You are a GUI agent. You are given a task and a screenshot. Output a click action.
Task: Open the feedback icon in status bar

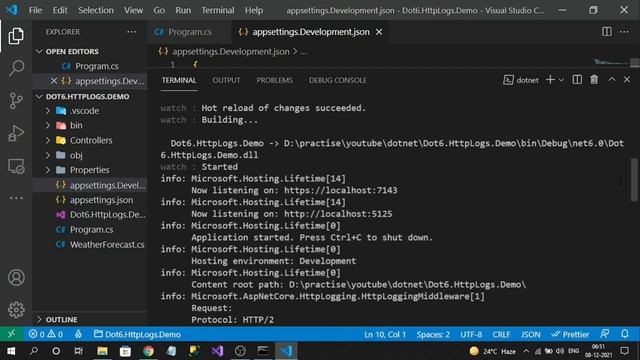pyautogui.click(x=605, y=334)
